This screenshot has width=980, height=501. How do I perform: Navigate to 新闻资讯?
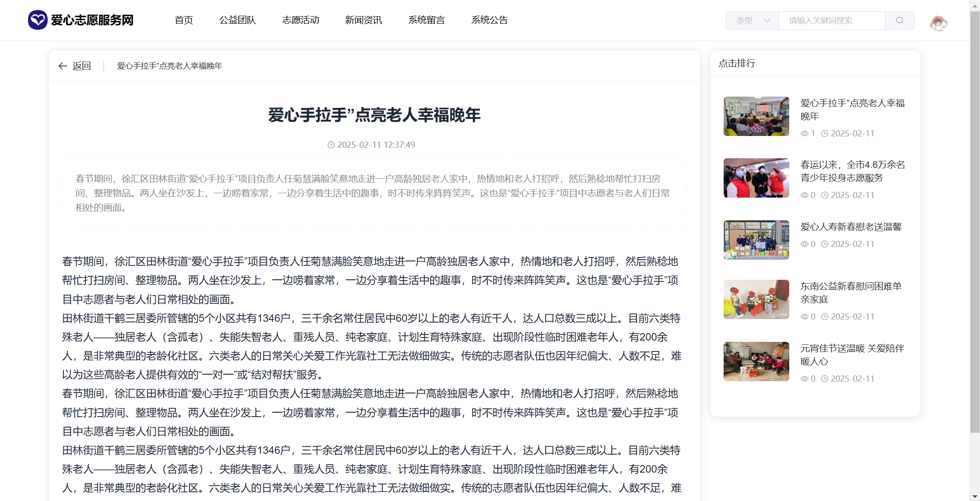click(x=364, y=20)
